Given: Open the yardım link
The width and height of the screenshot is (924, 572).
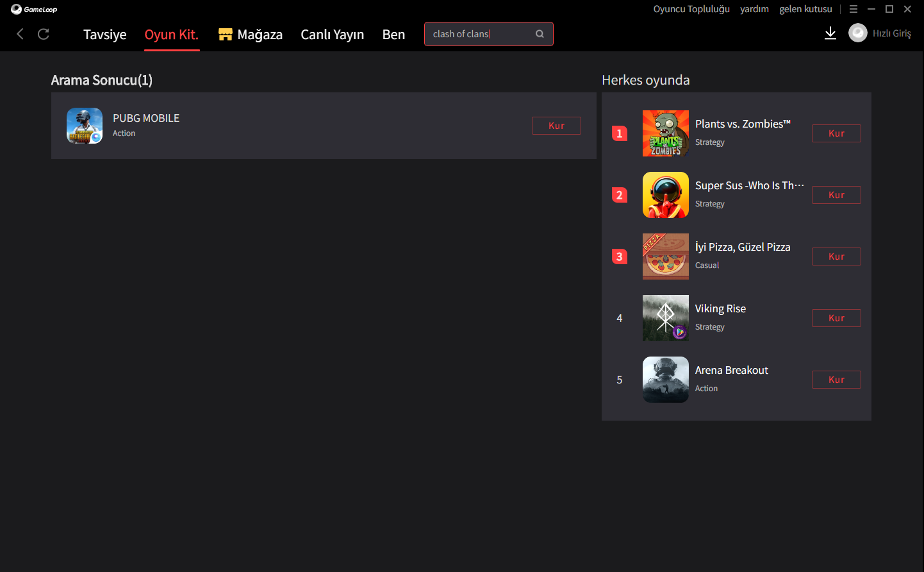Looking at the screenshot, I should pyautogui.click(x=754, y=9).
